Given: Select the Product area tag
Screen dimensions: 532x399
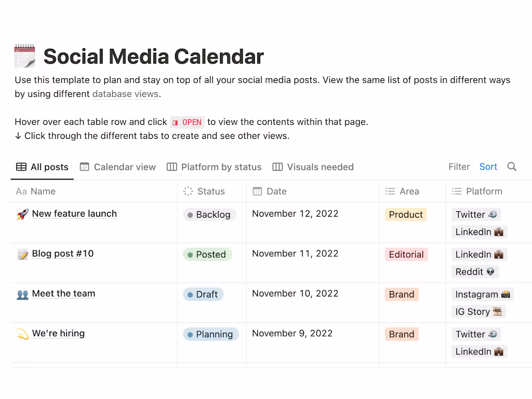Looking at the screenshot, I should [x=406, y=214].
